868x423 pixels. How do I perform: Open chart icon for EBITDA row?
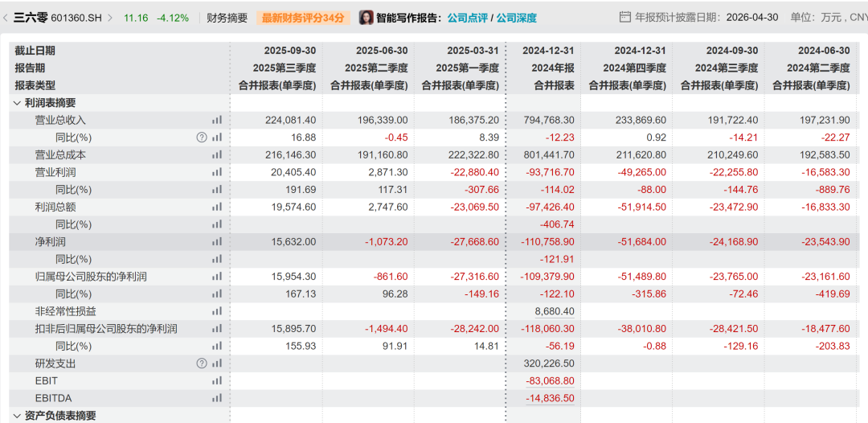[x=217, y=398]
